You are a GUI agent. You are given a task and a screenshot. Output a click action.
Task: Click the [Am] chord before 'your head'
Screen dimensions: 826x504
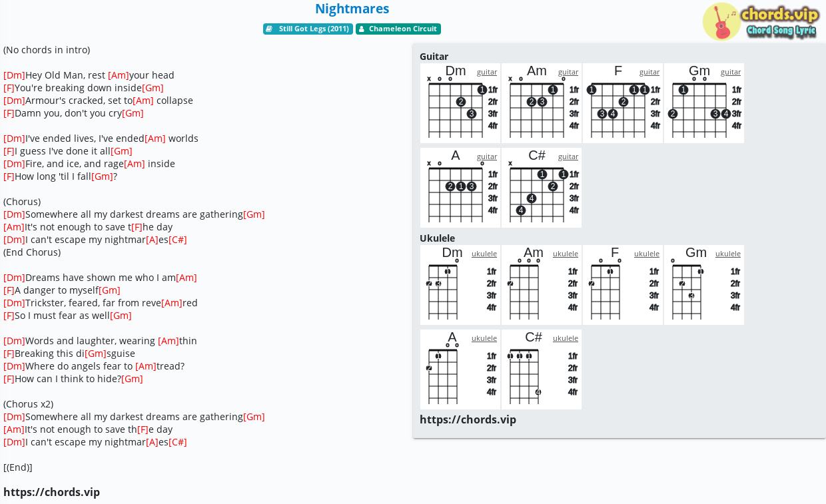[x=119, y=75]
